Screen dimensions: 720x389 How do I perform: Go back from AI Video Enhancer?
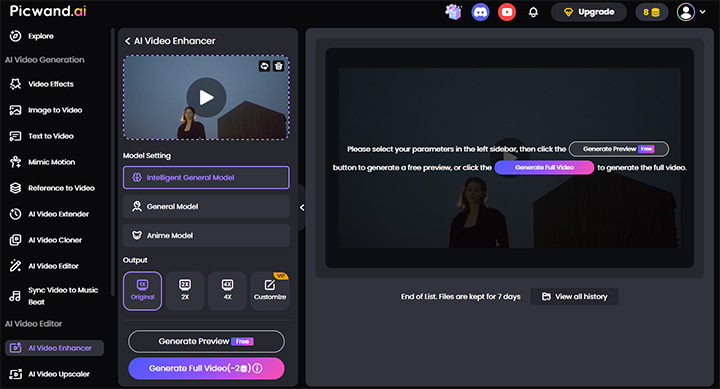click(128, 41)
